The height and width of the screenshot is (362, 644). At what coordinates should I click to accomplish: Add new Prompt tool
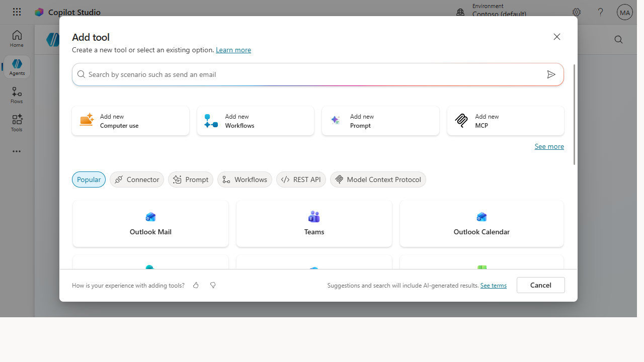[x=380, y=121]
